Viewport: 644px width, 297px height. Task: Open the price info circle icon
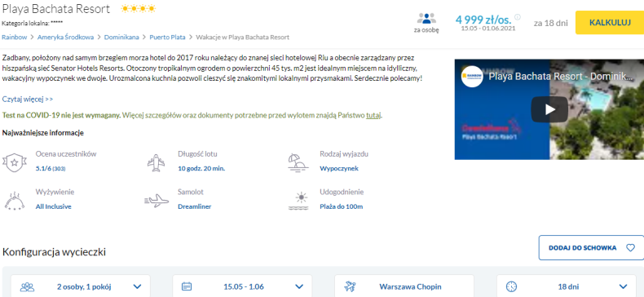(x=518, y=17)
